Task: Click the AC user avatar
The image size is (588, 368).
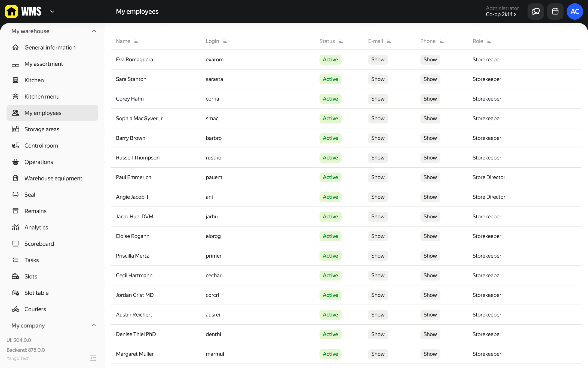Action: click(575, 11)
